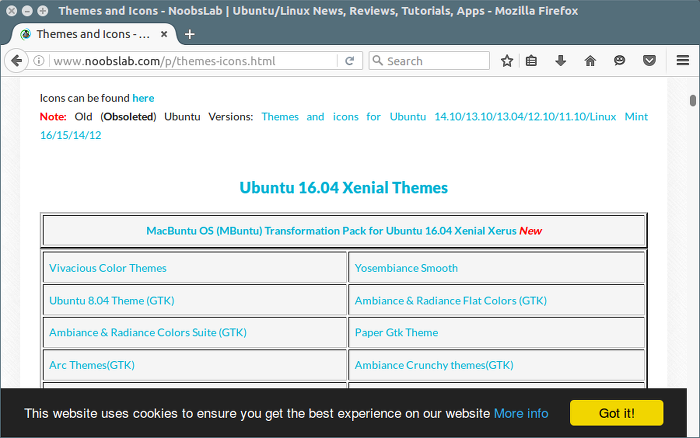This screenshot has width=700, height=438.
Task: Select the Themes and Icons tab
Action: pos(93,34)
